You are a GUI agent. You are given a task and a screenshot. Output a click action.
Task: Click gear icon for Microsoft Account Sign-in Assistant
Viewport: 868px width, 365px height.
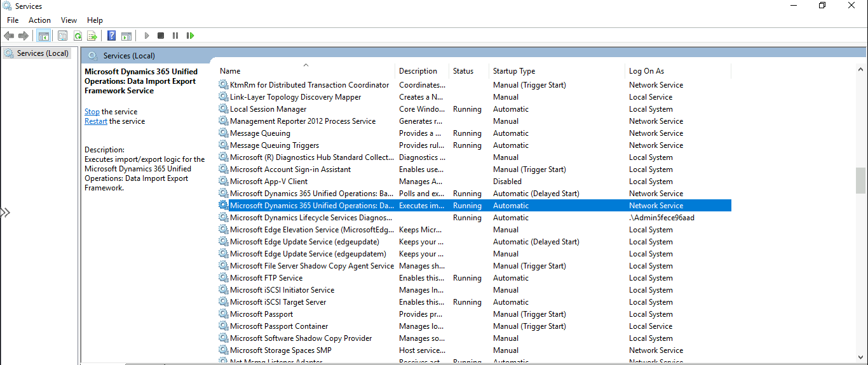click(223, 169)
